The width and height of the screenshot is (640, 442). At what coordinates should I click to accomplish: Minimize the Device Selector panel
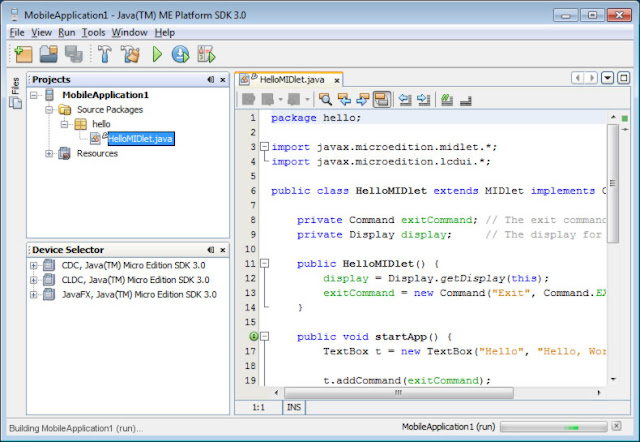point(210,250)
